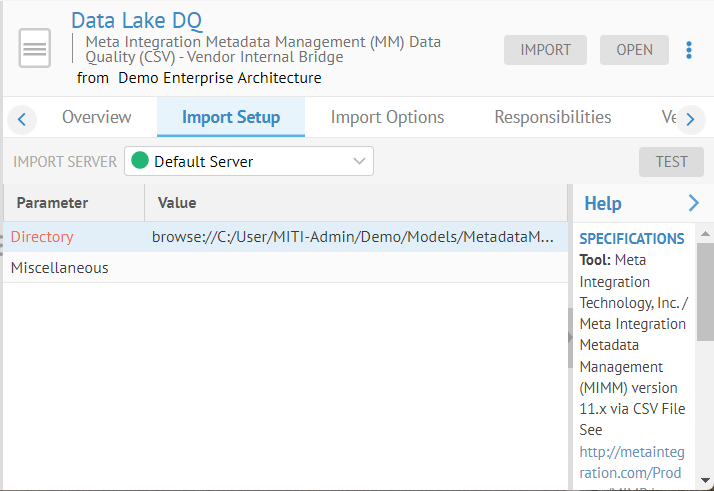The width and height of the screenshot is (714, 491).
Task: Select the Import Setup tab
Action: click(230, 117)
